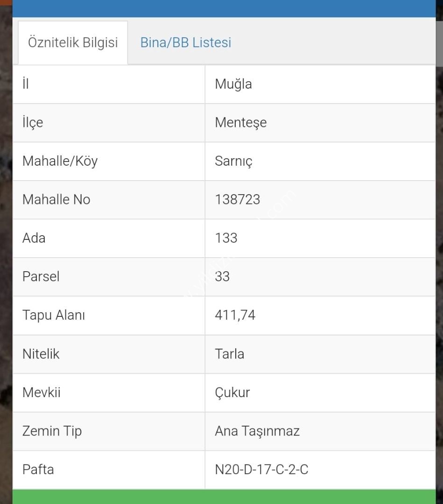Click the Menteşe district value
The width and height of the screenshot is (443, 504).
[241, 122]
